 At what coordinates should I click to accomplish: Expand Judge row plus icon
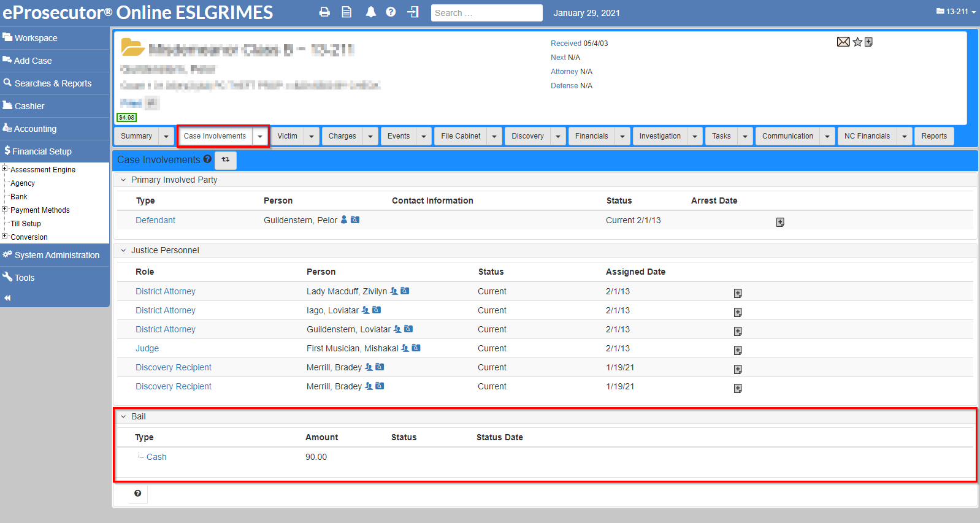coord(738,350)
